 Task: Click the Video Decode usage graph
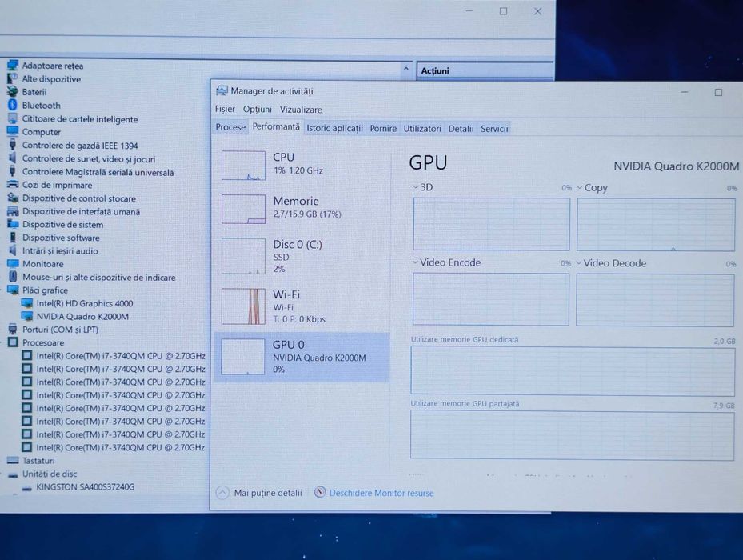[655, 300]
